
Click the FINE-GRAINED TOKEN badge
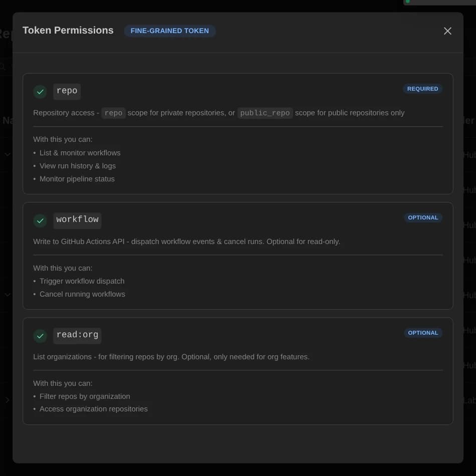point(170,31)
